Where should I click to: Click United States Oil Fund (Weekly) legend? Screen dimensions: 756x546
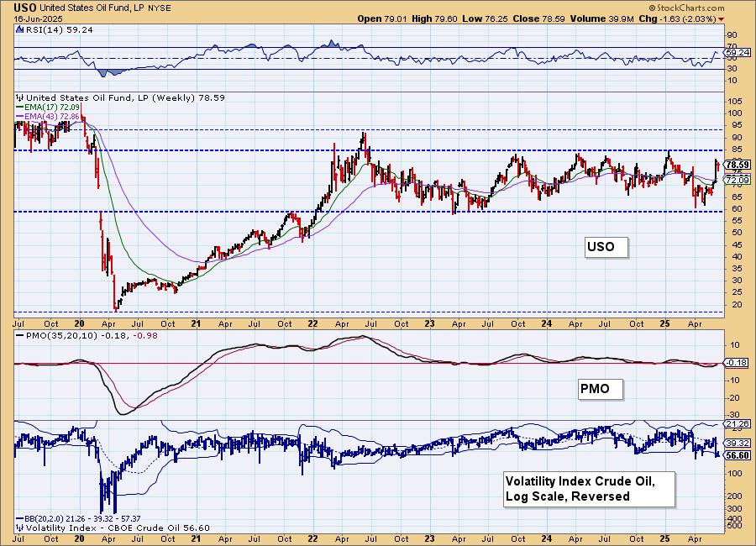click(x=125, y=97)
